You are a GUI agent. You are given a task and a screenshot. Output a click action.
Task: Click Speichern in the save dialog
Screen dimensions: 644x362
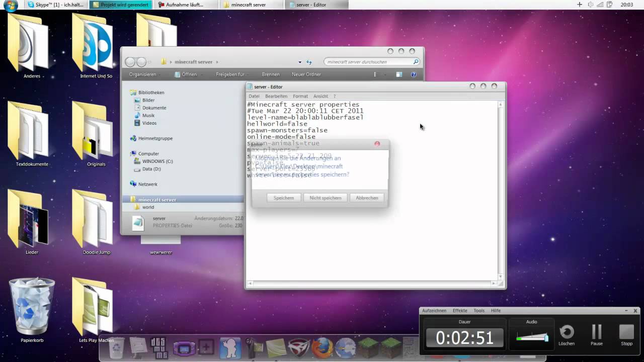pyautogui.click(x=284, y=198)
